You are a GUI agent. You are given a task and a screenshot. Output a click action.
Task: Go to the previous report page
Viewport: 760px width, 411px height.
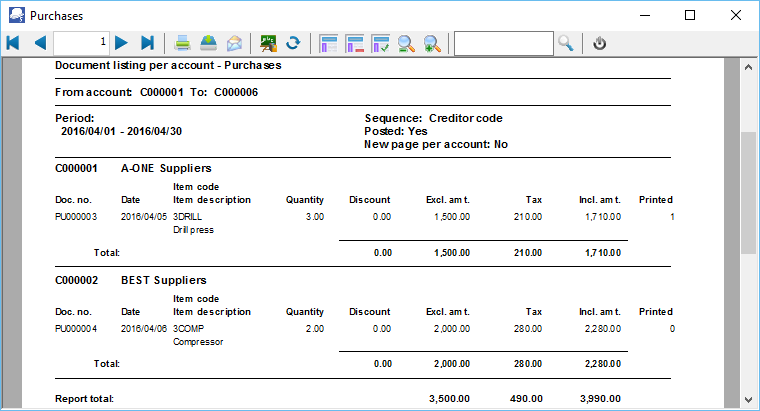[x=40, y=43]
